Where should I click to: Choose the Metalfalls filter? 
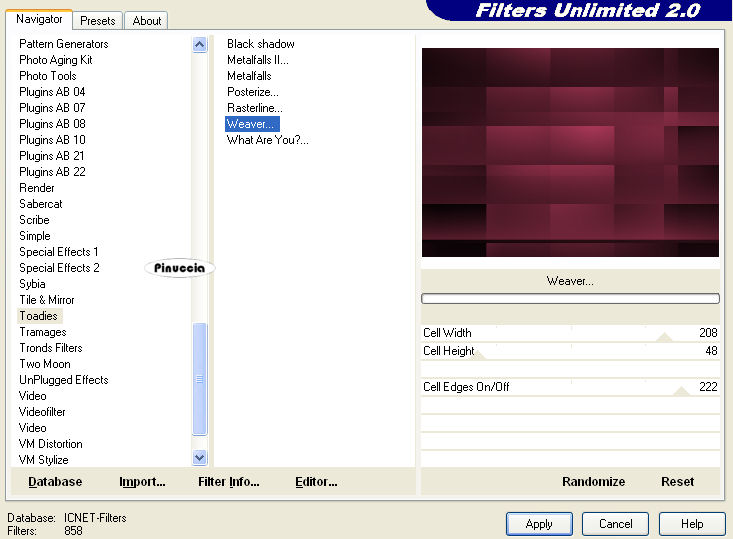(x=249, y=76)
